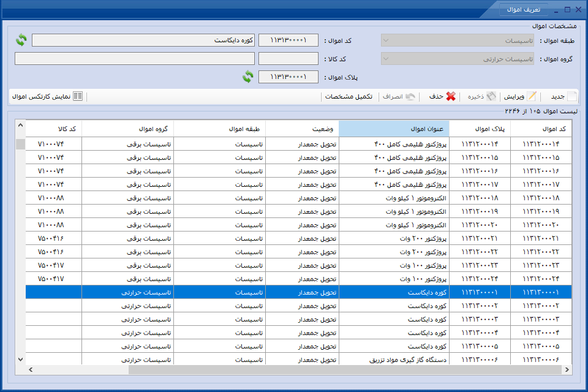
Task: Sort by the پلاک اموال column header
Action: pyautogui.click(x=480, y=129)
